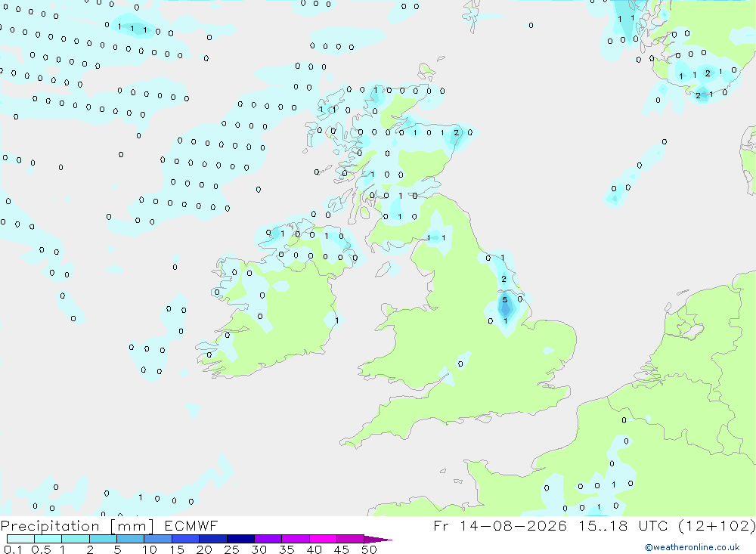Click the '5' precipitation value over eastern England
The height and width of the screenshot is (554, 756).
(505, 299)
